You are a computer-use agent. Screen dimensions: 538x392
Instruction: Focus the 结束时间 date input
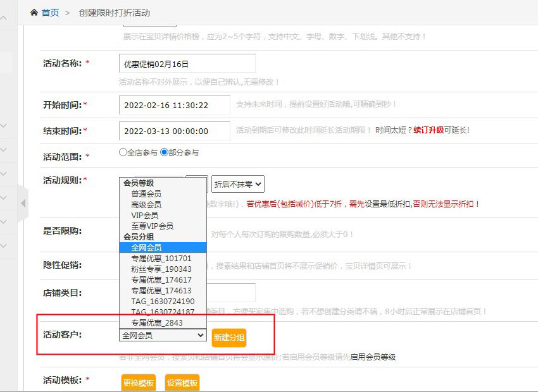click(x=174, y=131)
